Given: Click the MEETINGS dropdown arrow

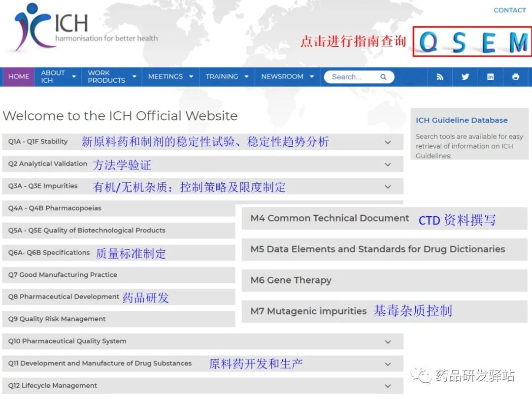Looking at the screenshot, I should (x=191, y=77).
